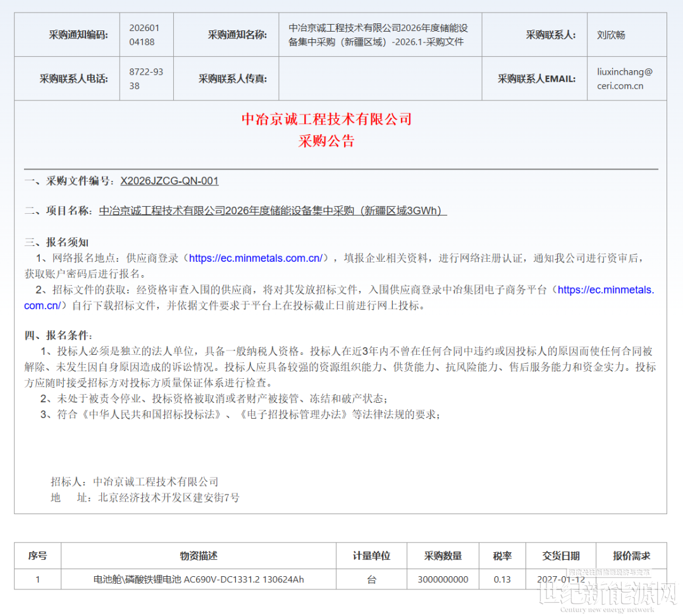
Task: Click the 报价需求 column header
Action: click(x=631, y=556)
